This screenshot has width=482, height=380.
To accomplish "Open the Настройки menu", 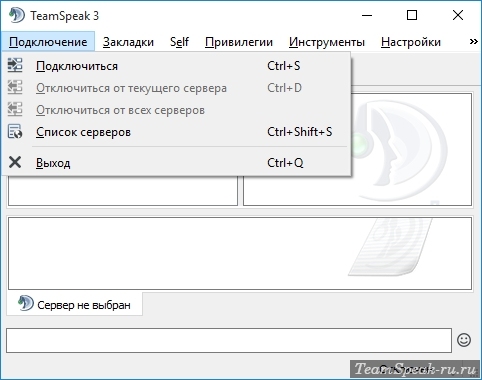I will pyautogui.click(x=411, y=42).
